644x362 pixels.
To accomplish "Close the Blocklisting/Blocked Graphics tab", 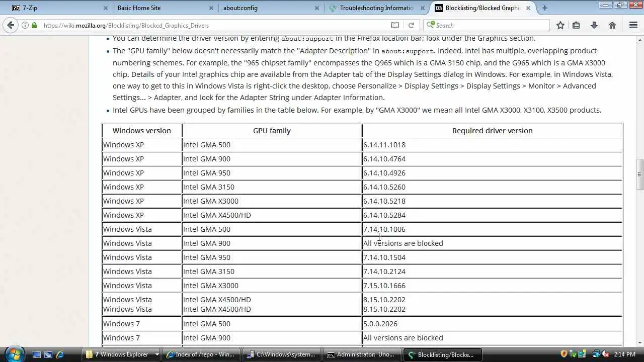I will coord(528,8).
